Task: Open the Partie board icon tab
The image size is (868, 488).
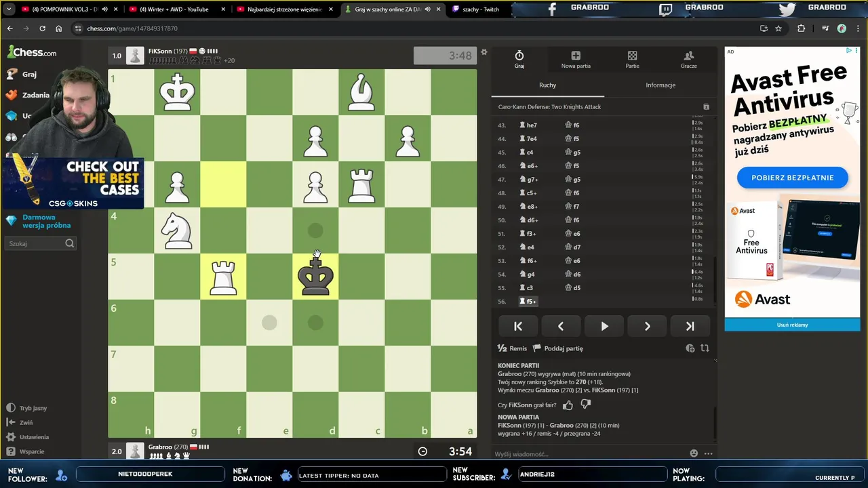Action: click(632, 60)
